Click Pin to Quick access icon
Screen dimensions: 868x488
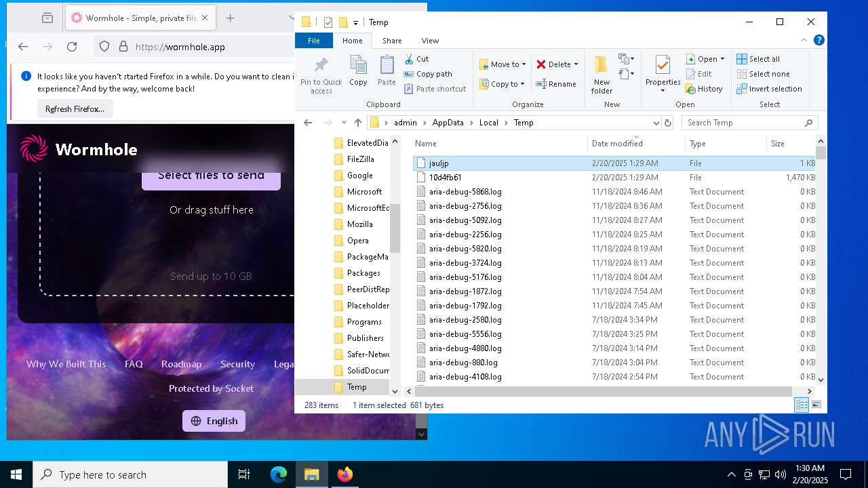[x=321, y=75]
